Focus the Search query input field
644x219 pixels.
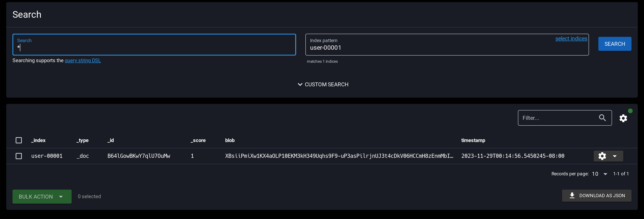coord(154,45)
